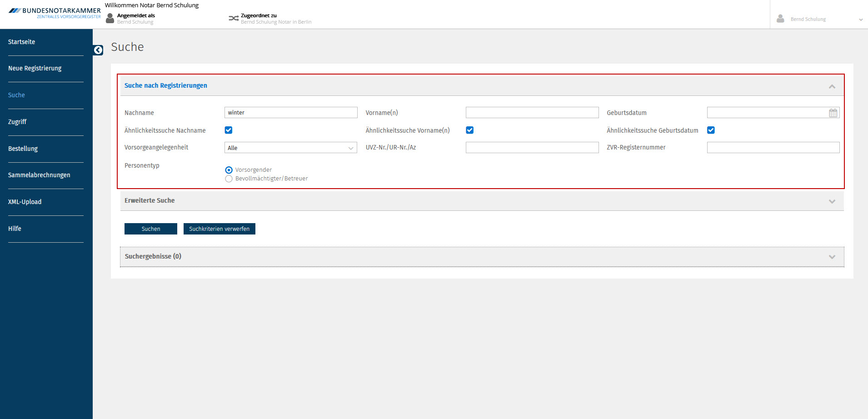This screenshot has height=419, width=868.
Task: Click the Willkommen Notar Bernd Schulung text
Action: click(x=152, y=5)
